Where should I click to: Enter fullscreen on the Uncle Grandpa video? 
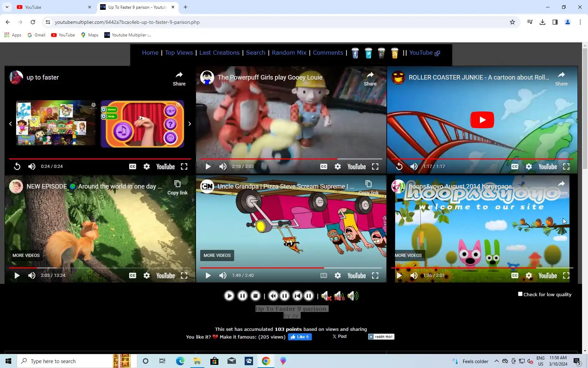375,275
